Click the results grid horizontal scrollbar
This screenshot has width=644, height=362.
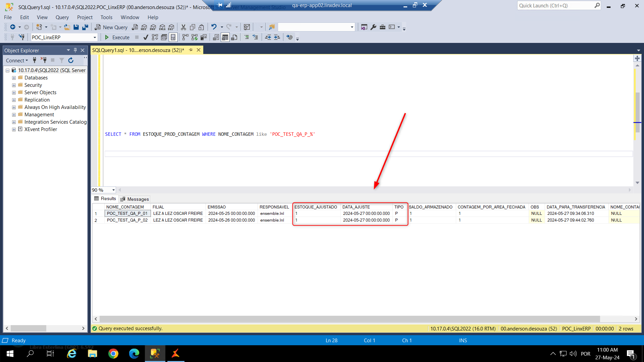(x=349, y=319)
